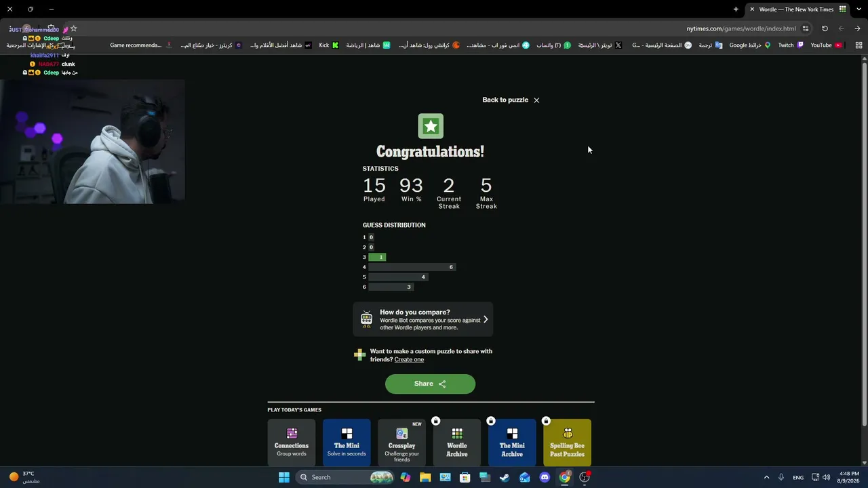The image size is (868, 488).
Task: Open the Game recommenda... bookmark
Action: coord(142,45)
